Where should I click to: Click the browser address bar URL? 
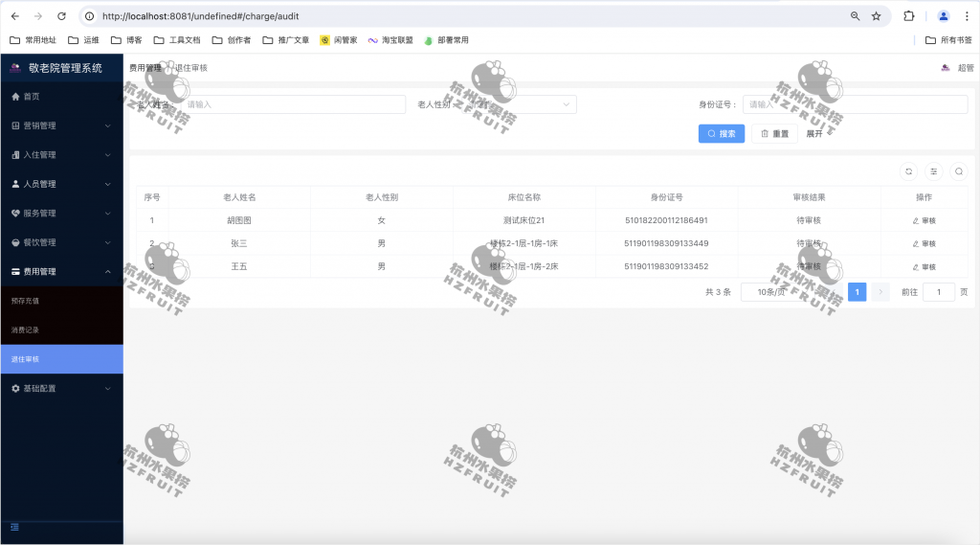coord(201,16)
